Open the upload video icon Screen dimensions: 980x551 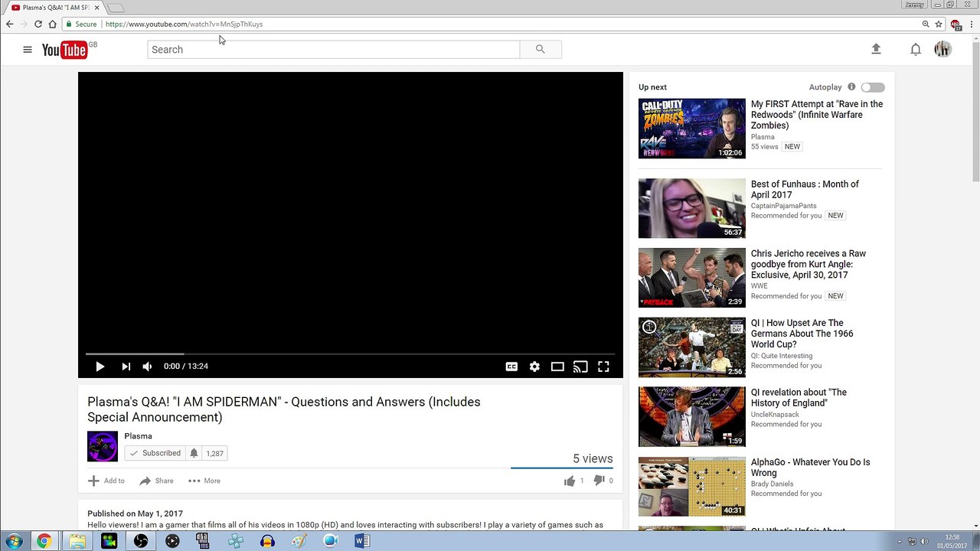876,49
